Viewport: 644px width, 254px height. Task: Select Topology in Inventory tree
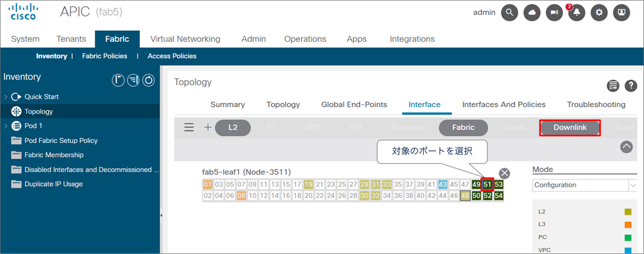pyautogui.click(x=80, y=112)
